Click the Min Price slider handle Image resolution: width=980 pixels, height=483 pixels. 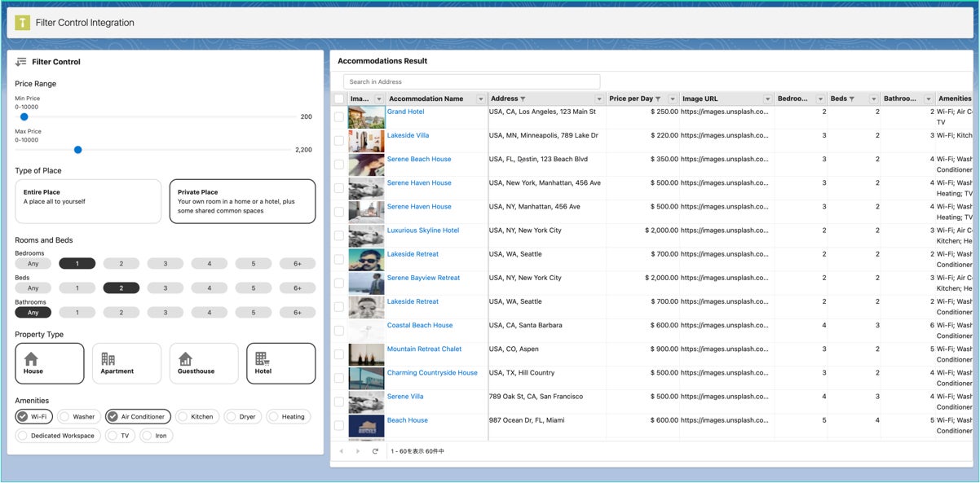[24, 117]
